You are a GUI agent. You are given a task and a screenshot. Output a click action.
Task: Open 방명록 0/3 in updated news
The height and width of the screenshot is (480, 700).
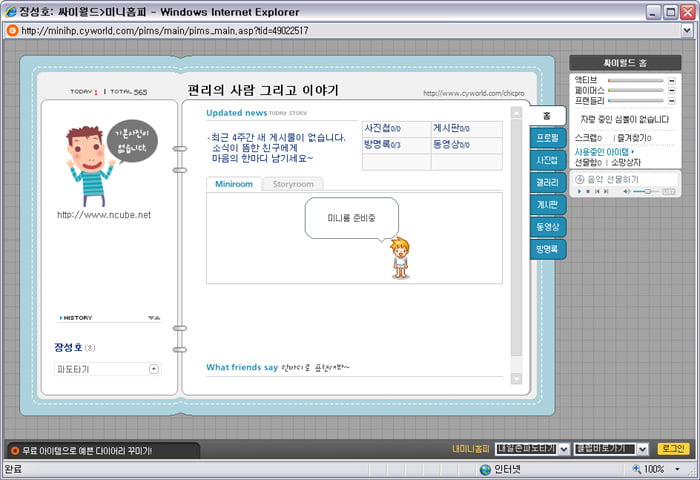(x=382, y=145)
